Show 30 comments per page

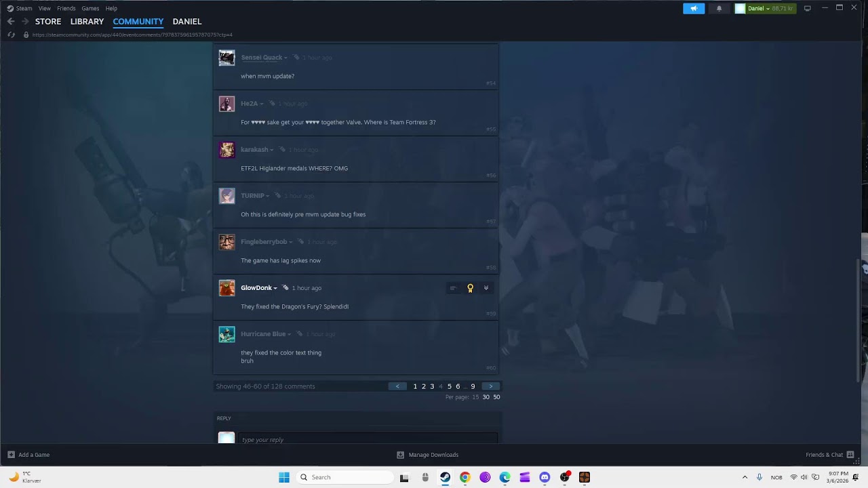[486, 397]
